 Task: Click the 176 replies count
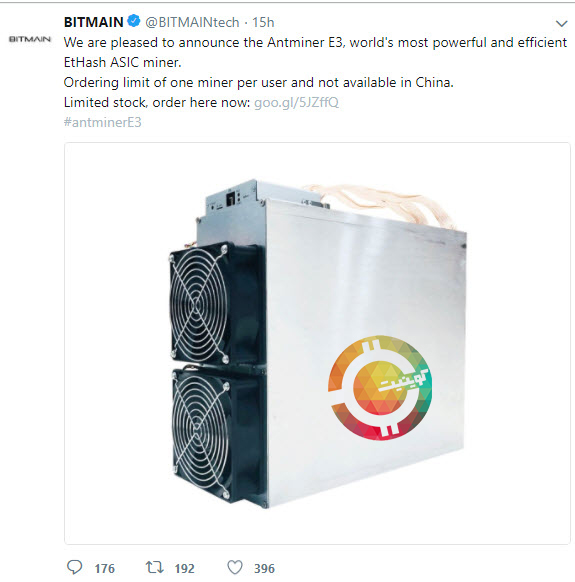104,568
